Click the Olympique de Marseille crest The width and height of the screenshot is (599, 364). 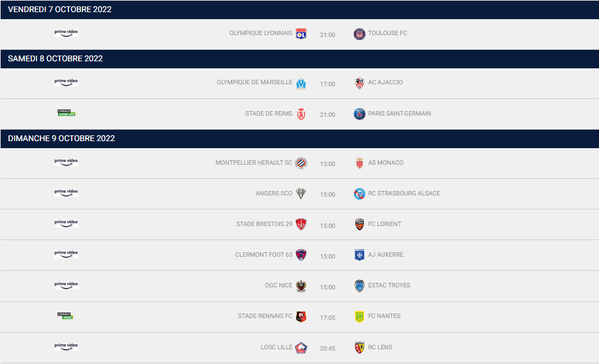tap(301, 83)
